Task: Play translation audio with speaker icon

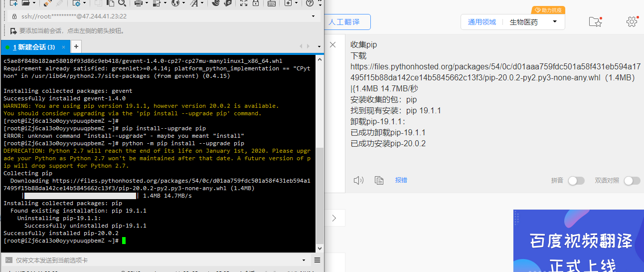Action: 358,180
